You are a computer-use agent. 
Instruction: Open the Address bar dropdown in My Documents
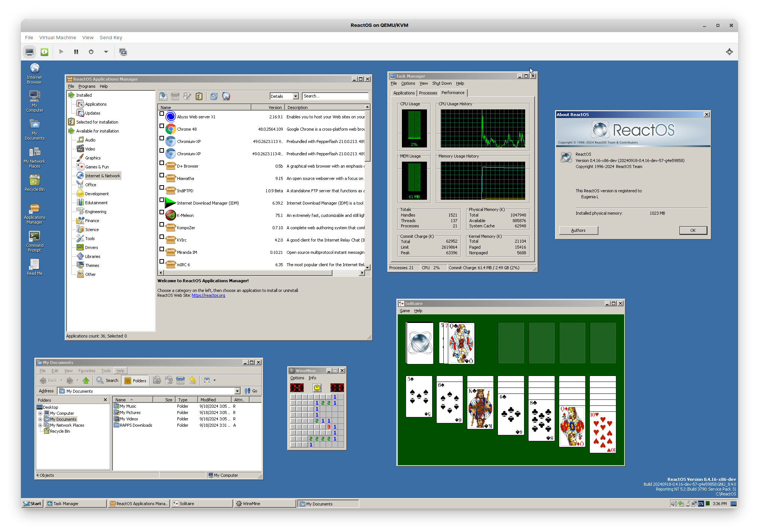[237, 391]
